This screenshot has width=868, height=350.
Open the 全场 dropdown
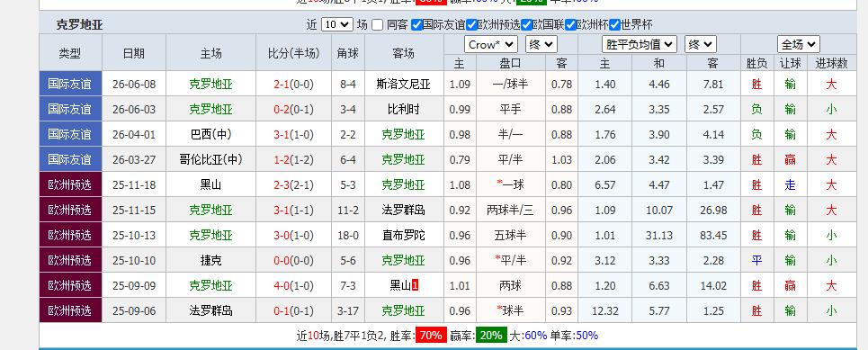798,44
